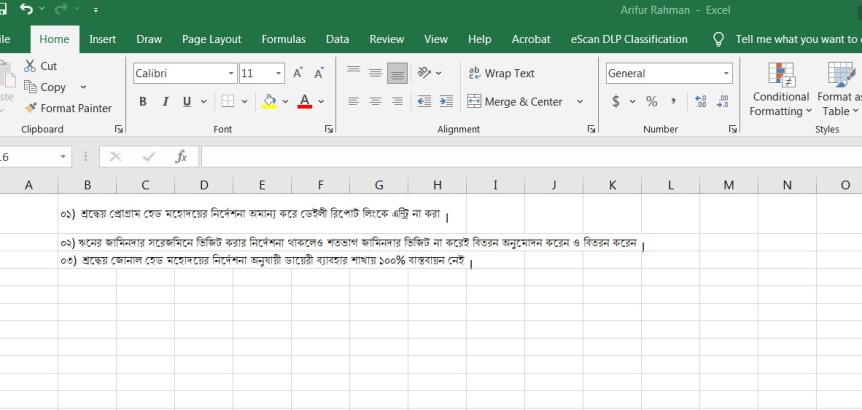Viewport: 862px width, 410px height.
Task: Toggle Bold formatting
Action: pos(142,102)
